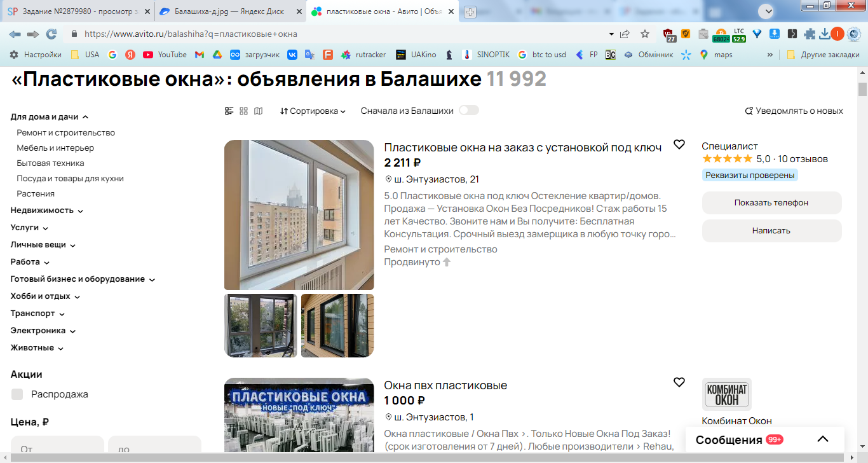The height and width of the screenshot is (463, 868).
Task: Select the 'пластиковые окна - Авито' tab
Action: pos(383,11)
